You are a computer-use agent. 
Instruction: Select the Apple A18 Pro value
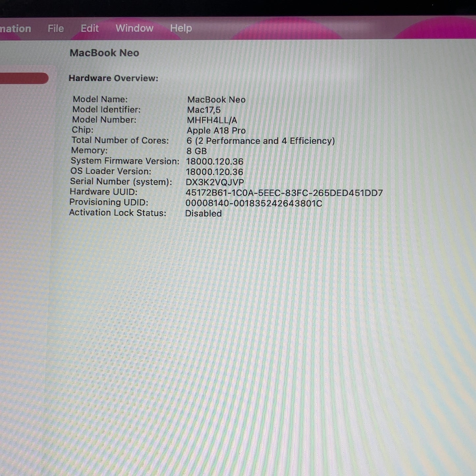216,130
